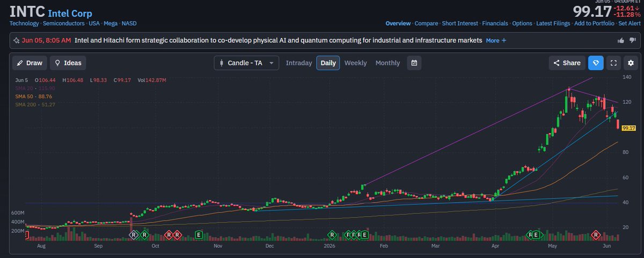
Task: Click the 99.17 price tag on axis
Action: point(629,128)
